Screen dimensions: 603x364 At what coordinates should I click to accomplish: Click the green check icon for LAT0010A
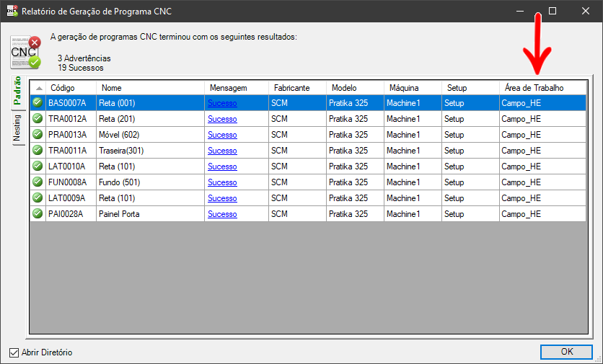tap(38, 166)
